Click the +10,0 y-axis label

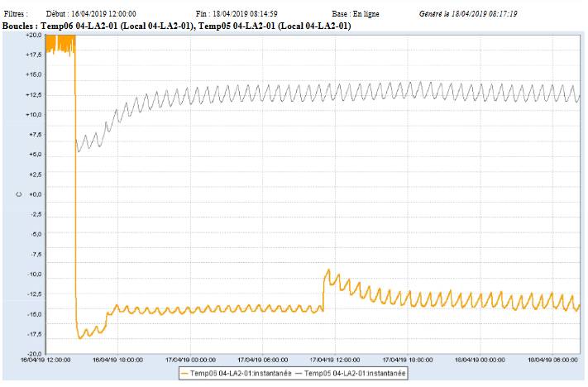click(x=33, y=115)
